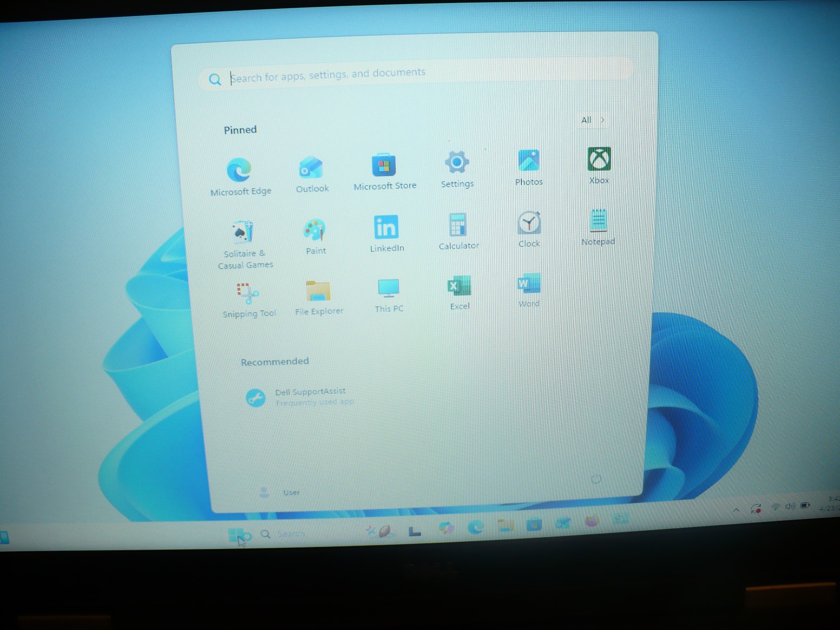Click the 'Recommended' section heading
The width and height of the screenshot is (840, 630).
point(275,361)
